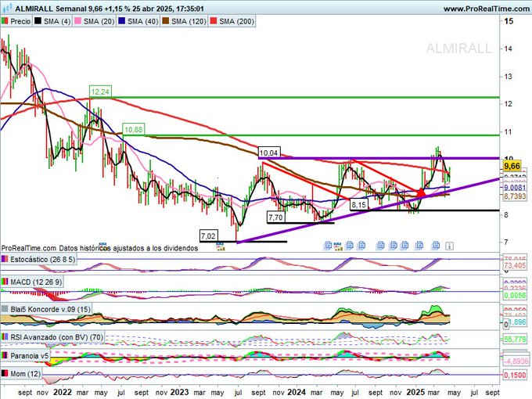Screen dimensions: 532x399
Task: Open SMA (200) legend label
Action: pos(237,21)
